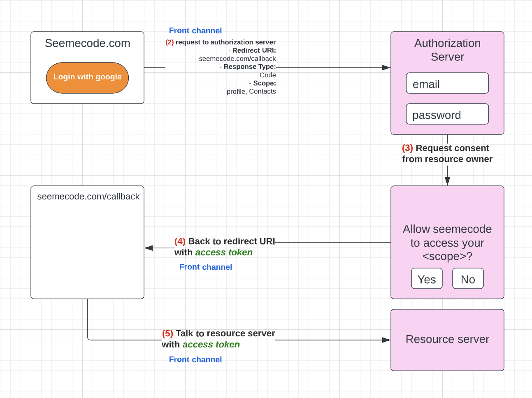Select the Back to redirect URI text
The height and width of the screenshot is (398, 532).
pyautogui.click(x=232, y=241)
